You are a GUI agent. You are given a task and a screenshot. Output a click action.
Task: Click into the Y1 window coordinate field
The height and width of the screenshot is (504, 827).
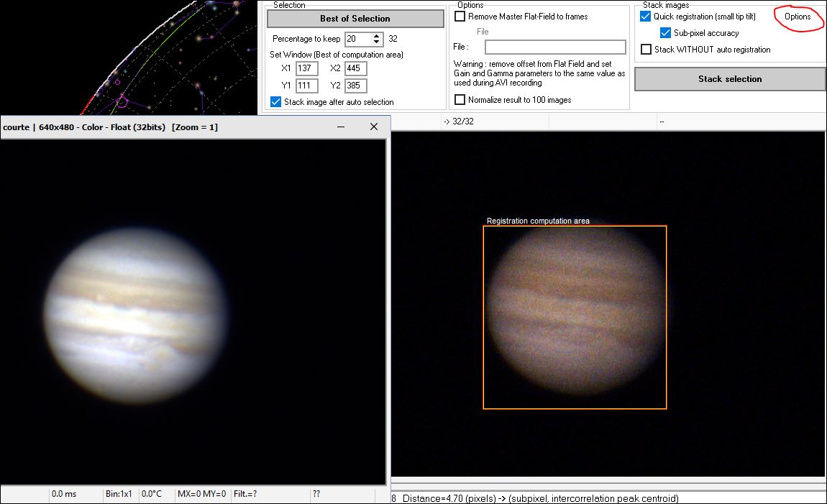coord(307,86)
